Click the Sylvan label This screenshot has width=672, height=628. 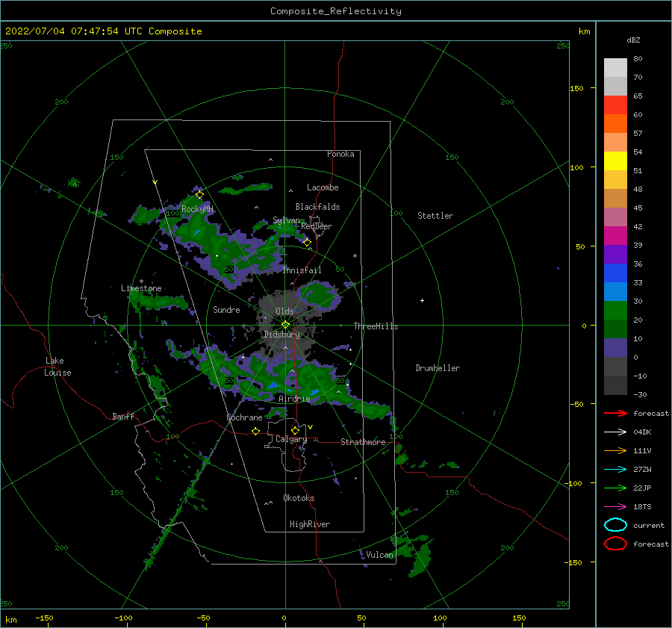[286, 220]
